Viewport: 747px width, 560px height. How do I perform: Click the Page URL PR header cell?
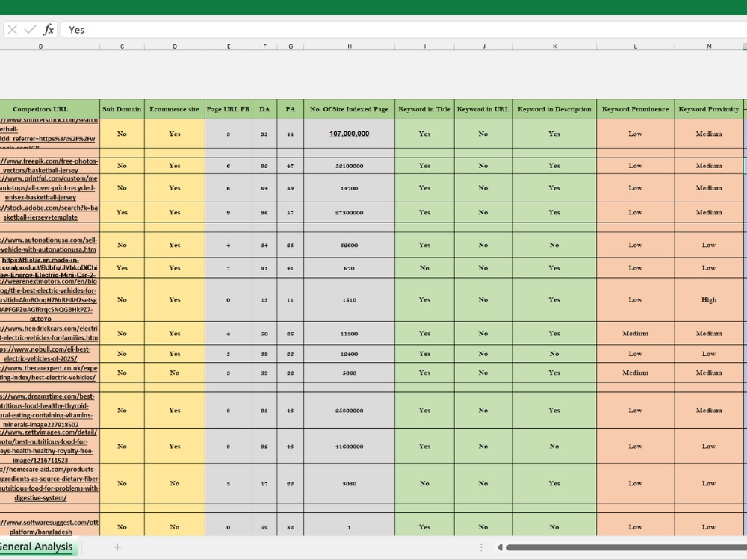(228, 109)
